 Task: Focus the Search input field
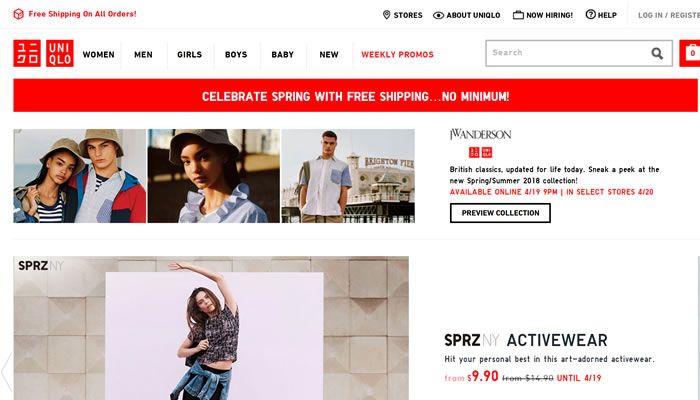569,53
